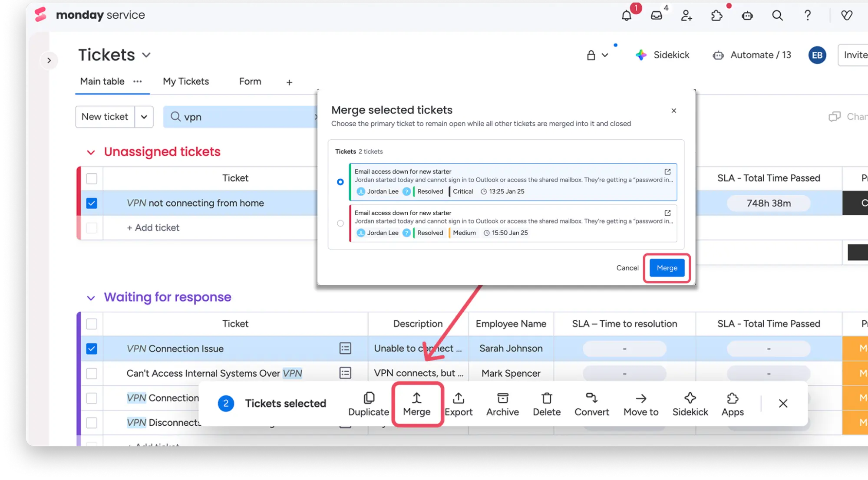Uncheck VPN Connection Issue checkbox
This screenshot has height=480, width=868.
coord(92,348)
